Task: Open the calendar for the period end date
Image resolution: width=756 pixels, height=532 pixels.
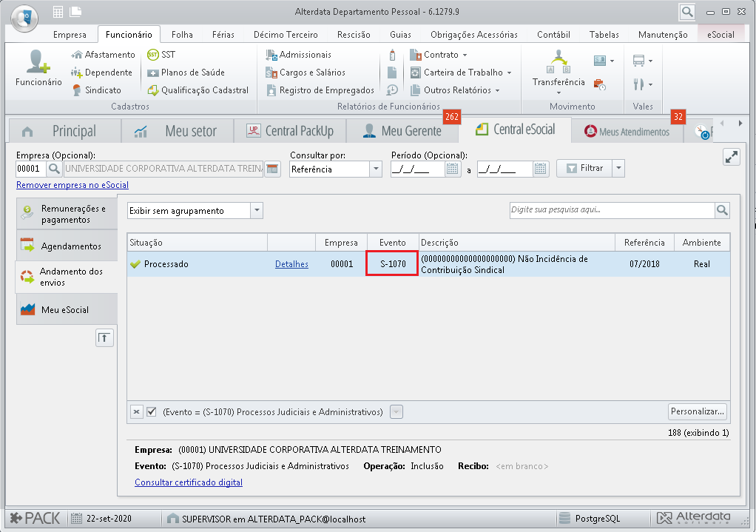Action: (541, 169)
